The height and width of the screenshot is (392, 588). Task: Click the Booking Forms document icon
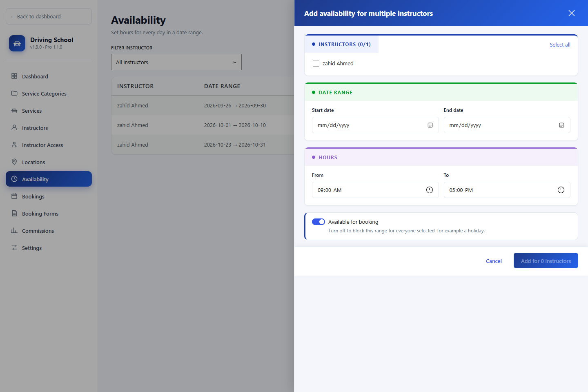pos(14,213)
